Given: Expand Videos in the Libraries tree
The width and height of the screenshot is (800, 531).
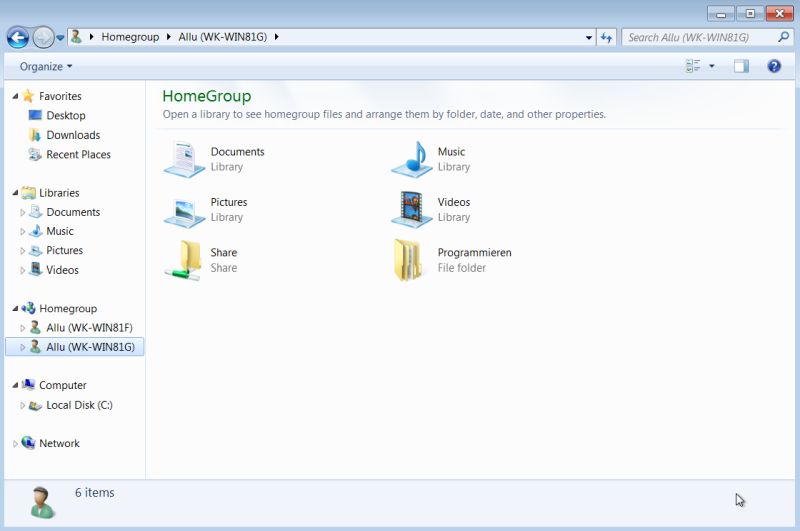Looking at the screenshot, I should (x=22, y=270).
